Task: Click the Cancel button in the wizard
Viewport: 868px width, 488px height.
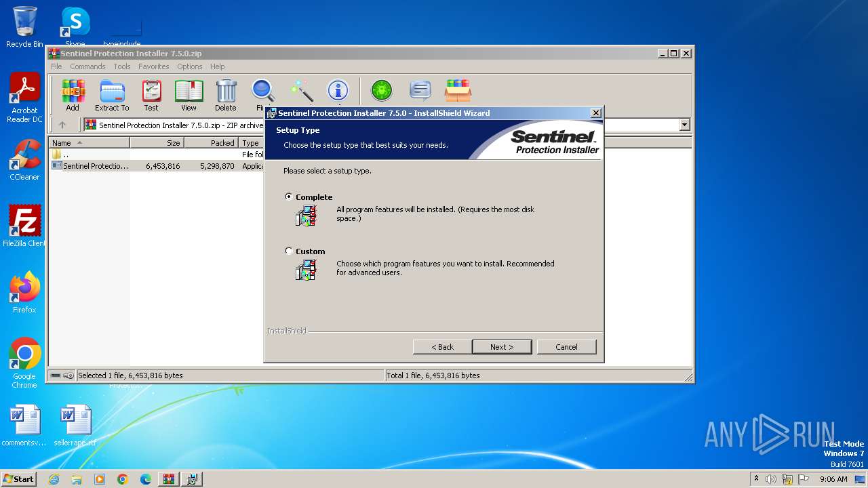Action: (x=567, y=346)
